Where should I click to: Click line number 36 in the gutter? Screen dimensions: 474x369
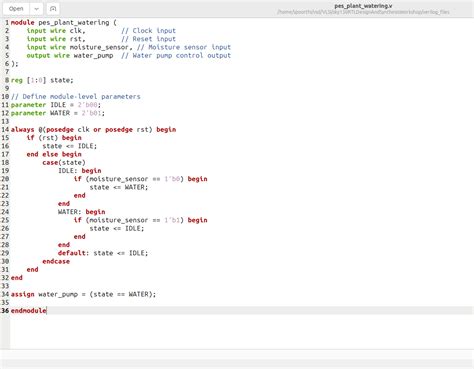(x=5, y=311)
